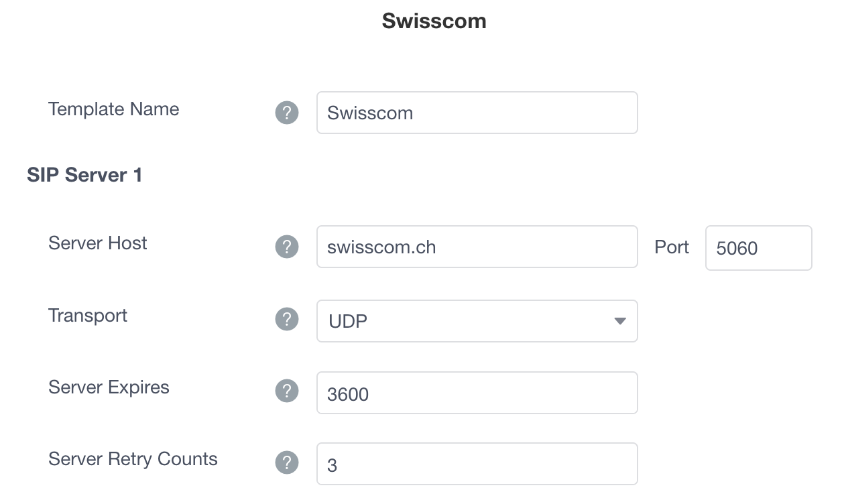Click the help icon beside Template Name
842x504 pixels.
point(287,113)
